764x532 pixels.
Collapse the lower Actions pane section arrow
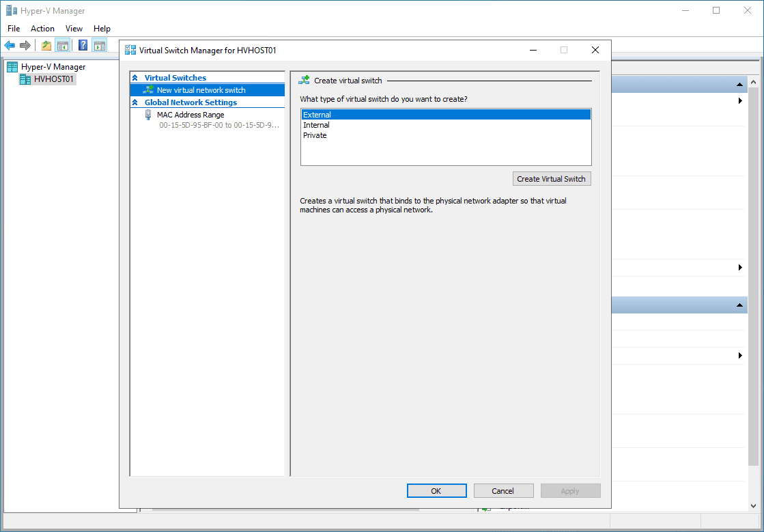point(739,305)
